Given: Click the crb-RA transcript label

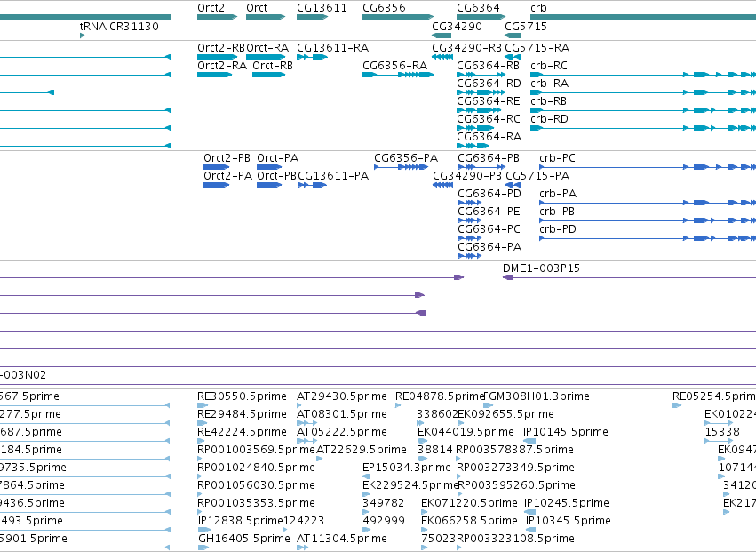Looking at the screenshot, I should pyautogui.click(x=549, y=84).
